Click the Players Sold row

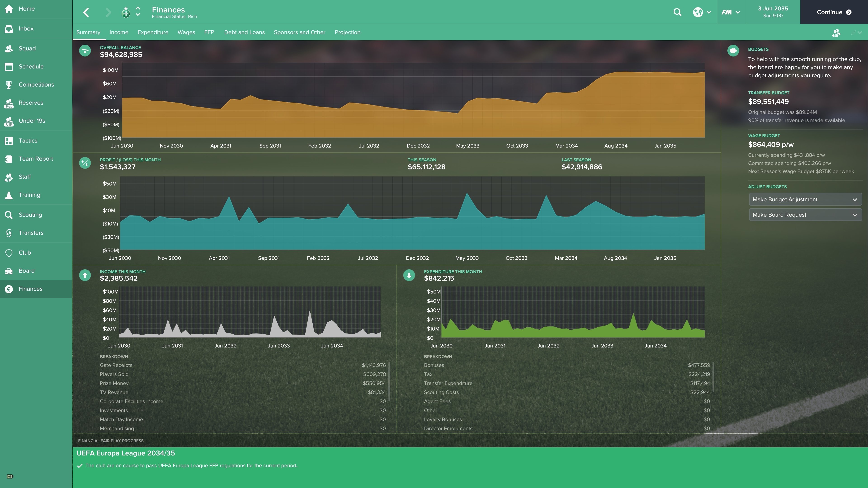(243, 375)
